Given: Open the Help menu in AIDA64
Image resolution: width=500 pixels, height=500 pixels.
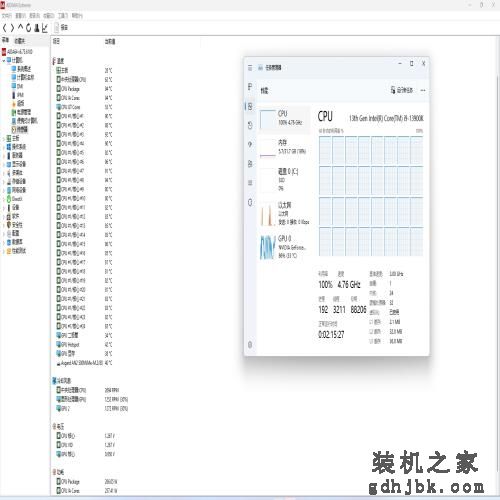Looking at the screenshot, I should click(x=77, y=16).
